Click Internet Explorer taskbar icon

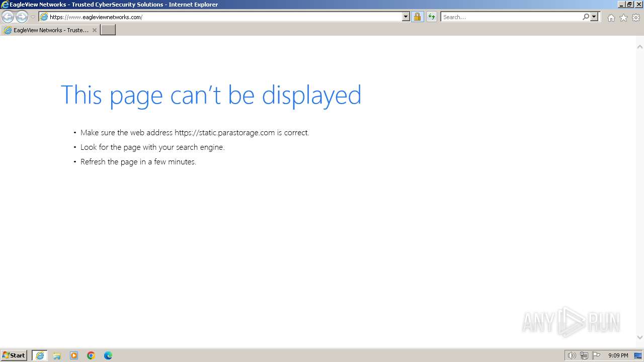tap(40, 355)
